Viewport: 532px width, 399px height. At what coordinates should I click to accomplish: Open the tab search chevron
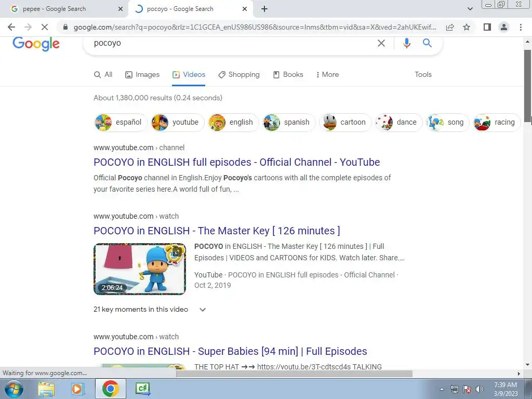pos(470,9)
